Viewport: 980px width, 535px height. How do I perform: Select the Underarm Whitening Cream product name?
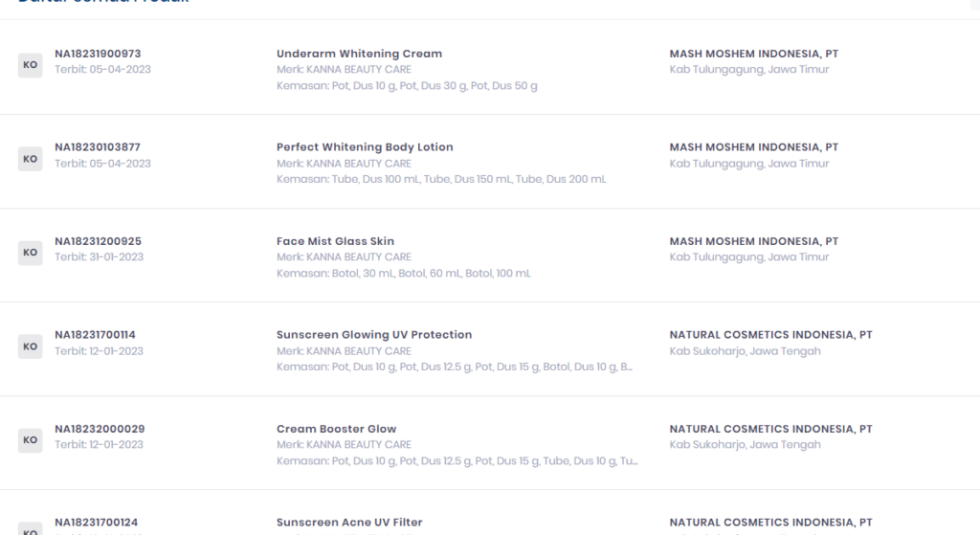click(x=360, y=54)
